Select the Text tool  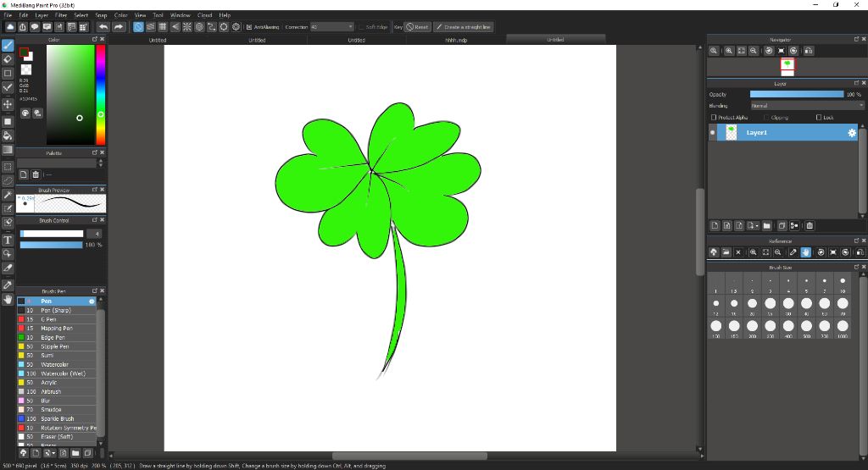point(8,240)
